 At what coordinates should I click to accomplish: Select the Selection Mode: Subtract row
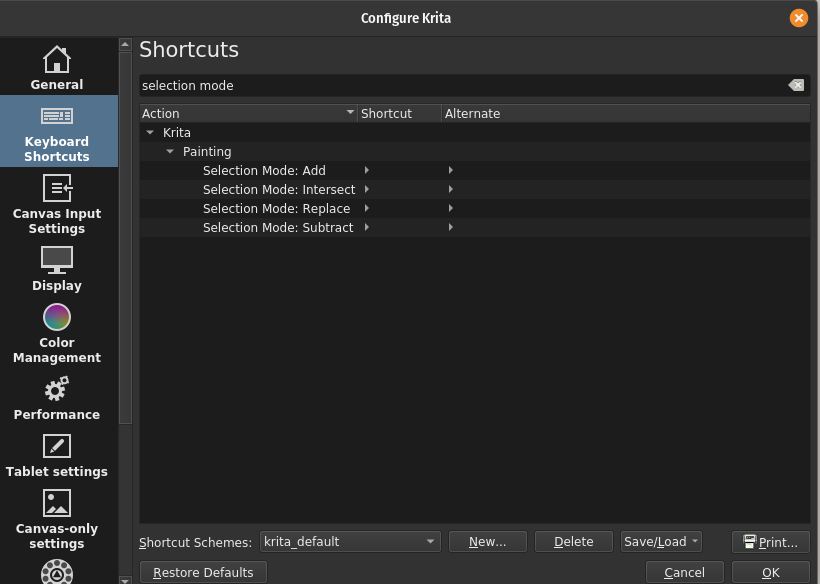(x=277, y=228)
